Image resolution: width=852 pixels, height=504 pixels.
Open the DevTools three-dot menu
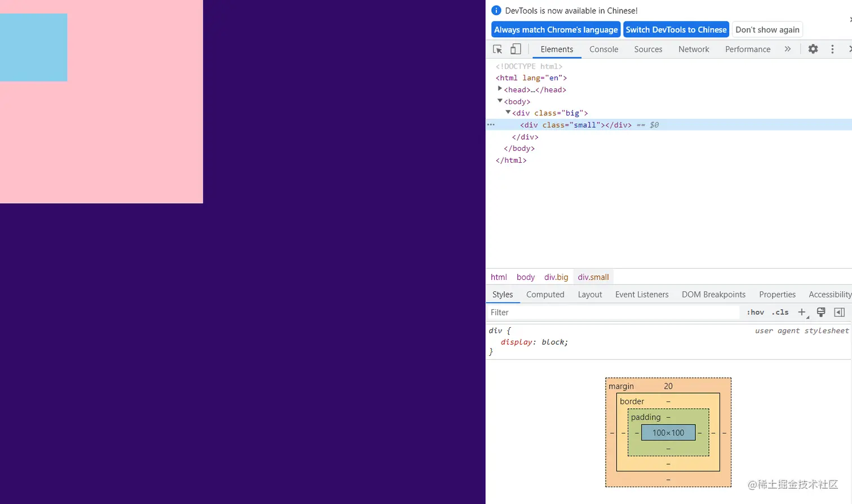coord(832,49)
